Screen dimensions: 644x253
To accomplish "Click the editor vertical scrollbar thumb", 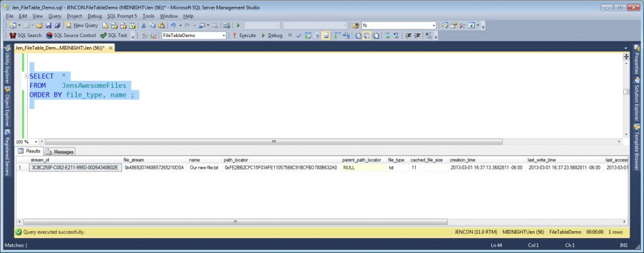I will tap(626, 92).
